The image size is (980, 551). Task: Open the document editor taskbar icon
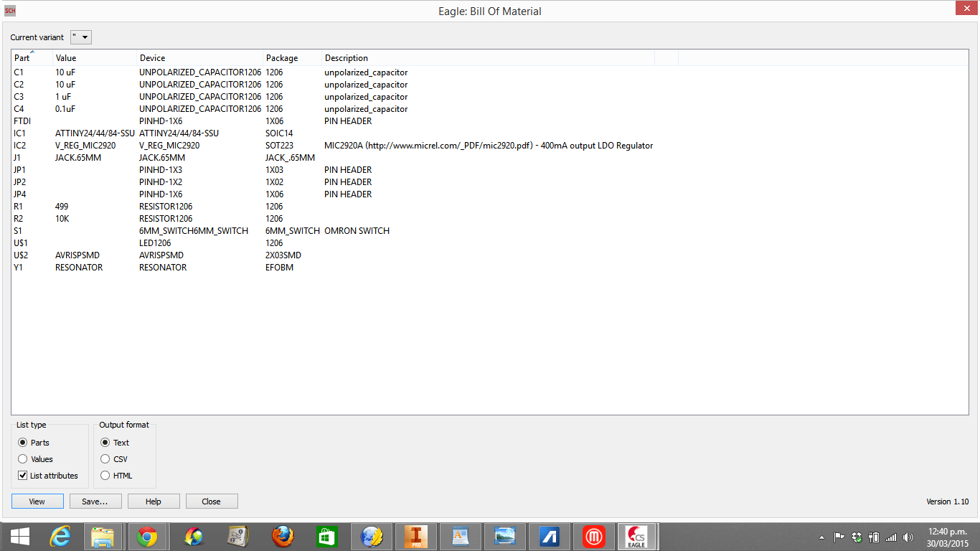click(461, 537)
